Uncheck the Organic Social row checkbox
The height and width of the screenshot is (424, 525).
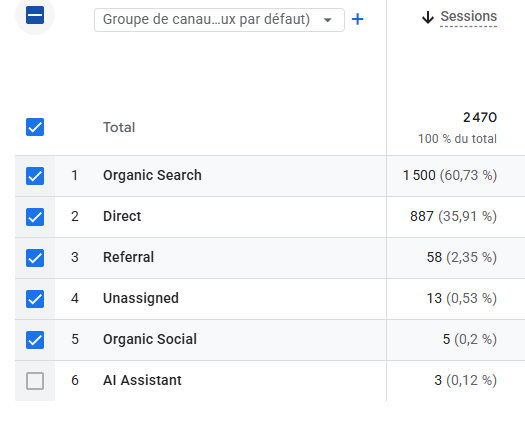pyautogui.click(x=35, y=340)
